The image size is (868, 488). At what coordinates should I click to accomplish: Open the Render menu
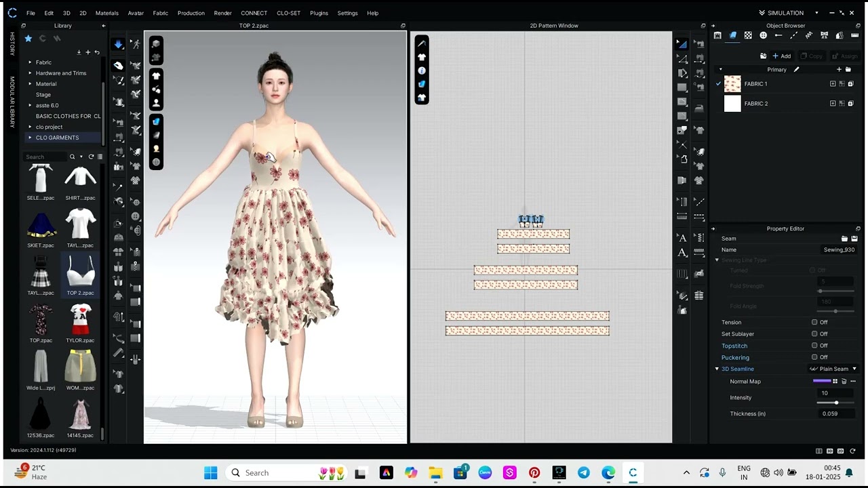(222, 13)
